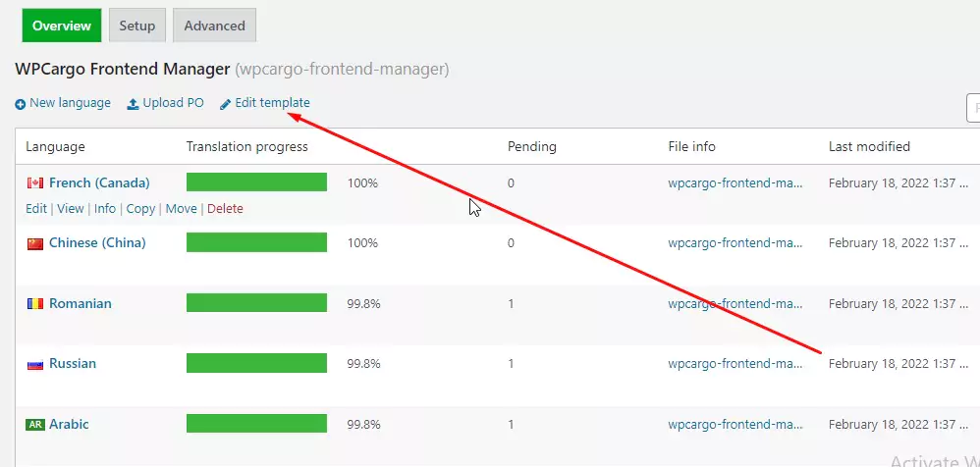The image size is (980, 467).
Task: Click the Edit template pencil icon
Action: click(x=225, y=104)
